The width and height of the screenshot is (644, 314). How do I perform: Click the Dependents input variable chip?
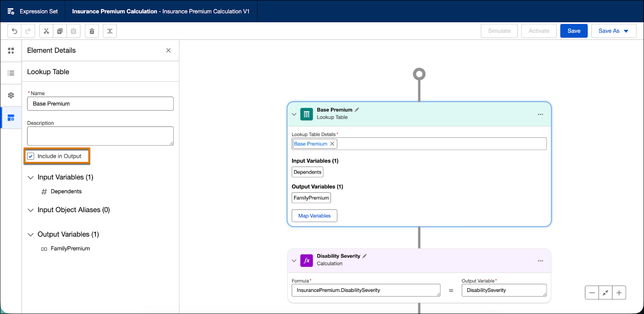[x=308, y=172]
